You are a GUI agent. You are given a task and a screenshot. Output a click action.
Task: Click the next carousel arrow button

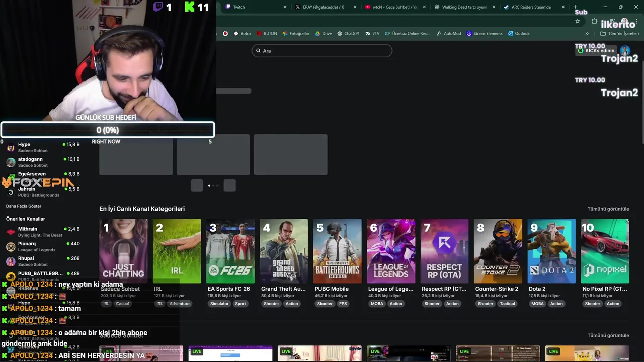229,186
